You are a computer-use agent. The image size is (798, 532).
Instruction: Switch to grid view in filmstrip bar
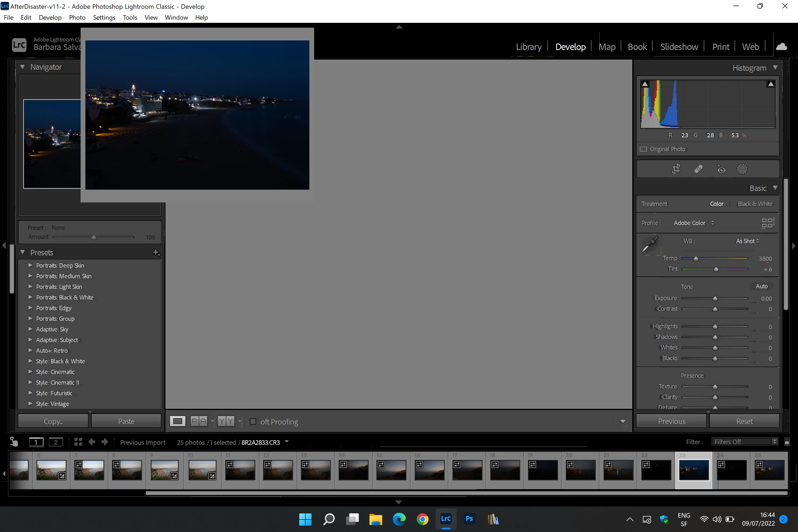(x=78, y=442)
